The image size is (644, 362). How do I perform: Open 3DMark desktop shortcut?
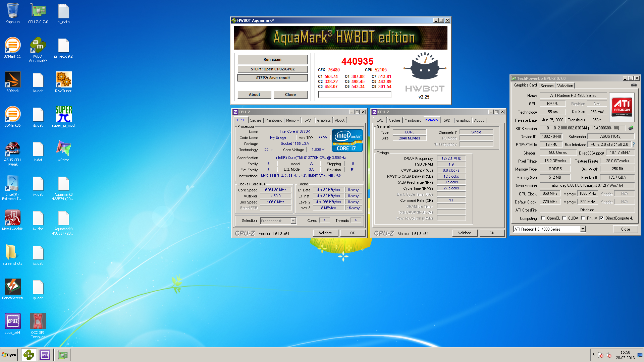pyautogui.click(x=12, y=82)
